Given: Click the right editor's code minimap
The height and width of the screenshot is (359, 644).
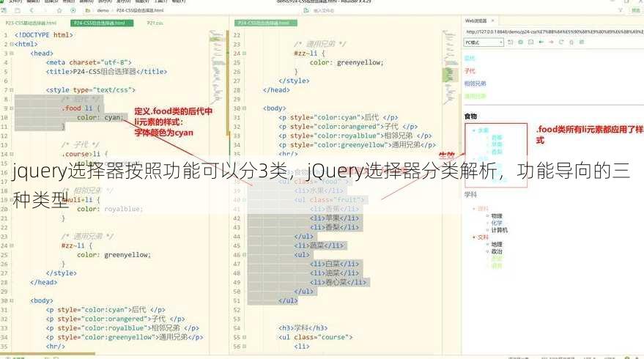Looking at the screenshot, I should 450,68.
